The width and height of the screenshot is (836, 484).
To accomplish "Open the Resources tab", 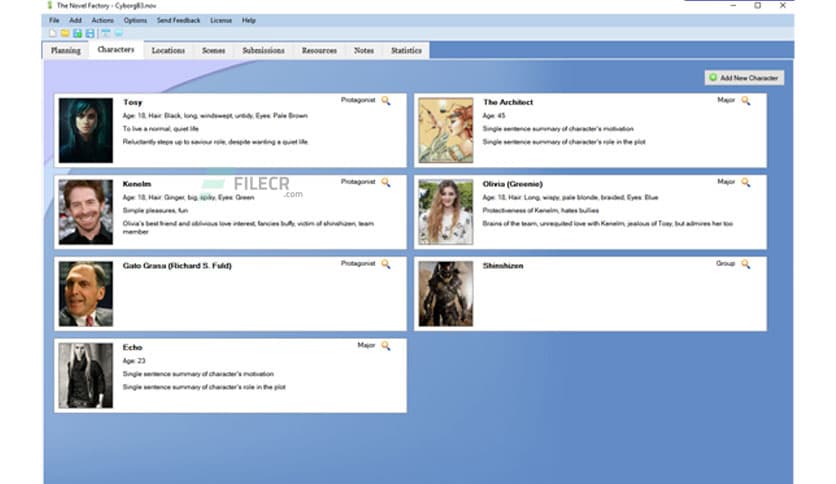I will pos(319,51).
